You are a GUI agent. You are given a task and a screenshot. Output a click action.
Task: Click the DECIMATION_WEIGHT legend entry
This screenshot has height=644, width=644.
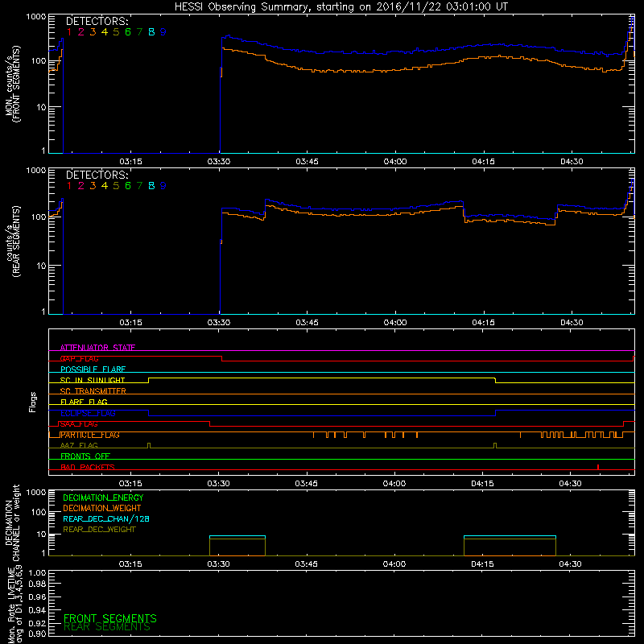102,509
